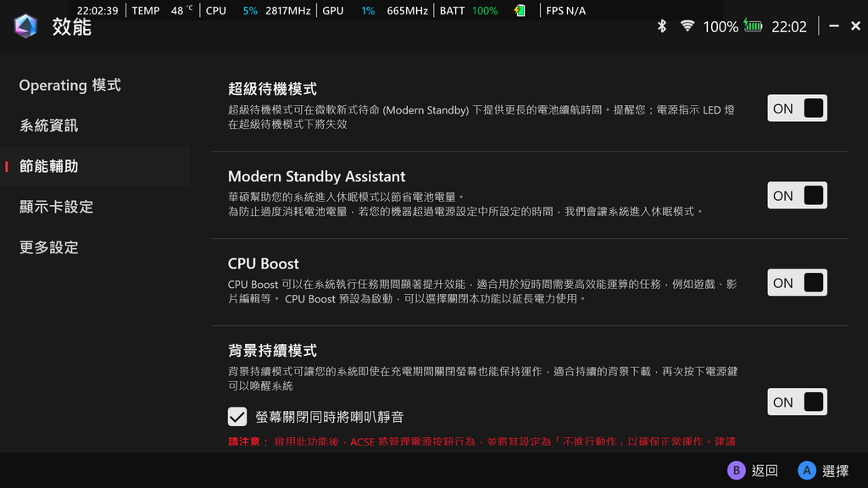Uncheck 螢幕關閉同時將喇叭靜音 checkbox
Viewport: 868px width, 488px height.
237,417
